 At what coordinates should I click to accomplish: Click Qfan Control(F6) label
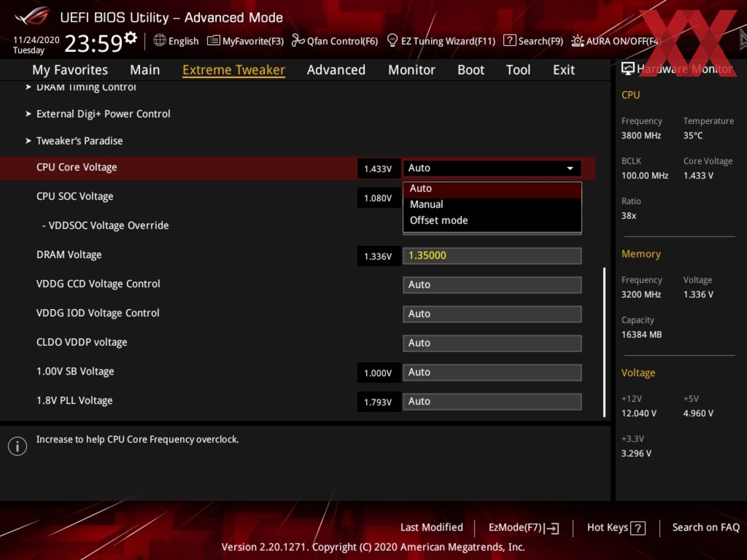pos(342,41)
